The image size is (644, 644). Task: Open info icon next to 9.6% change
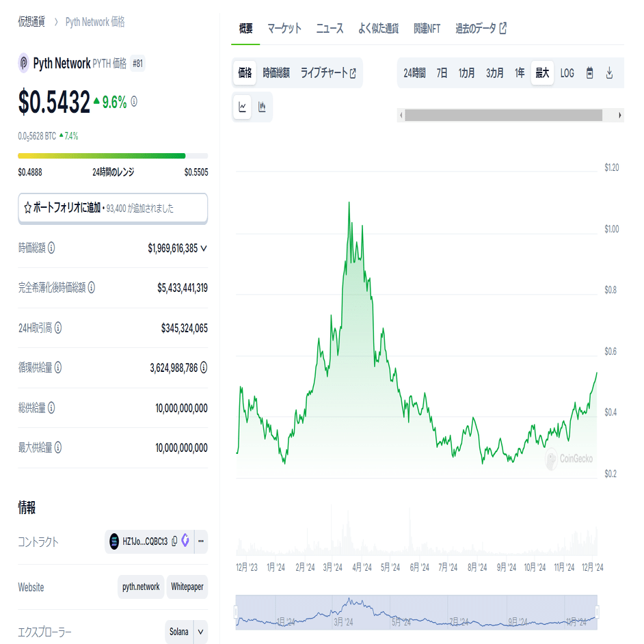(x=134, y=101)
